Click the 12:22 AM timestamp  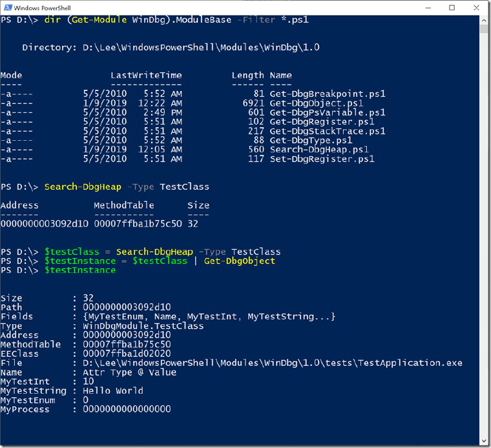(160, 103)
